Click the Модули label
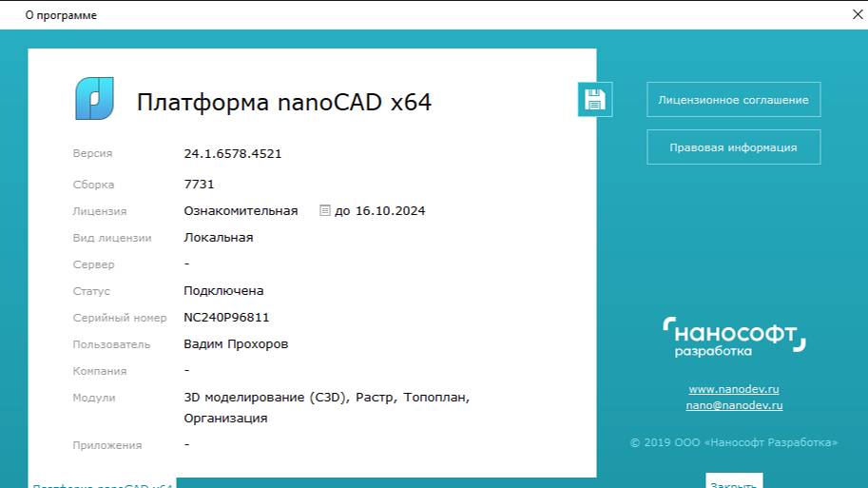Image resolution: width=868 pixels, height=488 pixels. 94,398
